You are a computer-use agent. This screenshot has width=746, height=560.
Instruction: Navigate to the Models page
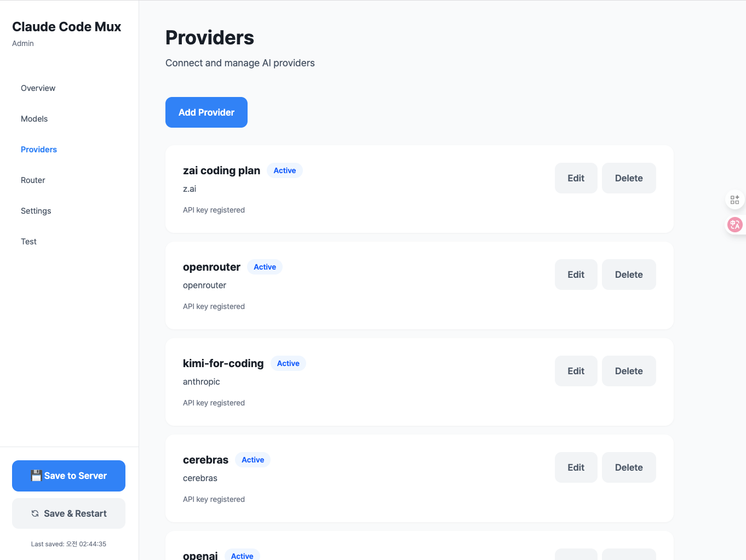tap(34, 118)
